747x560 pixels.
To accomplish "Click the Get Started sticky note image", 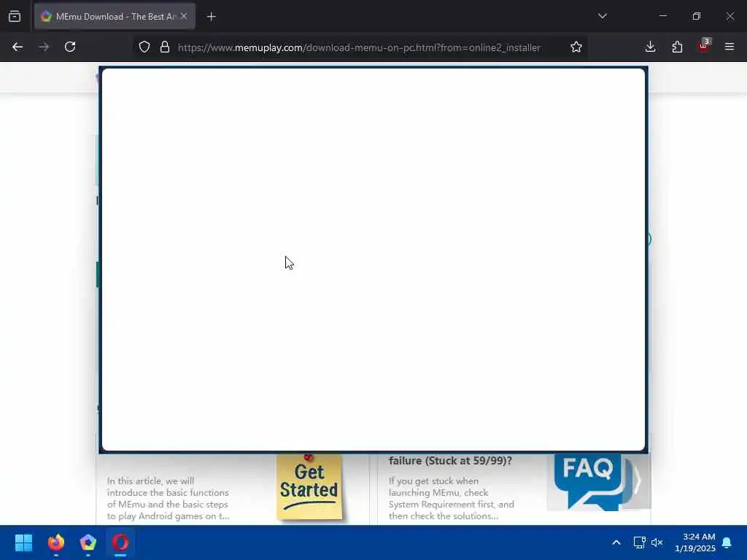I will [309, 486].
